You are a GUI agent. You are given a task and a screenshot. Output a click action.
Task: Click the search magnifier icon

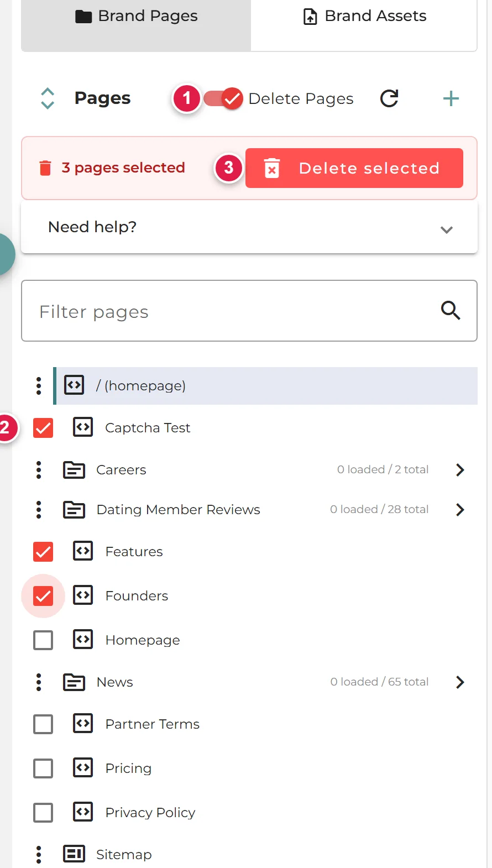click(451, 311)
